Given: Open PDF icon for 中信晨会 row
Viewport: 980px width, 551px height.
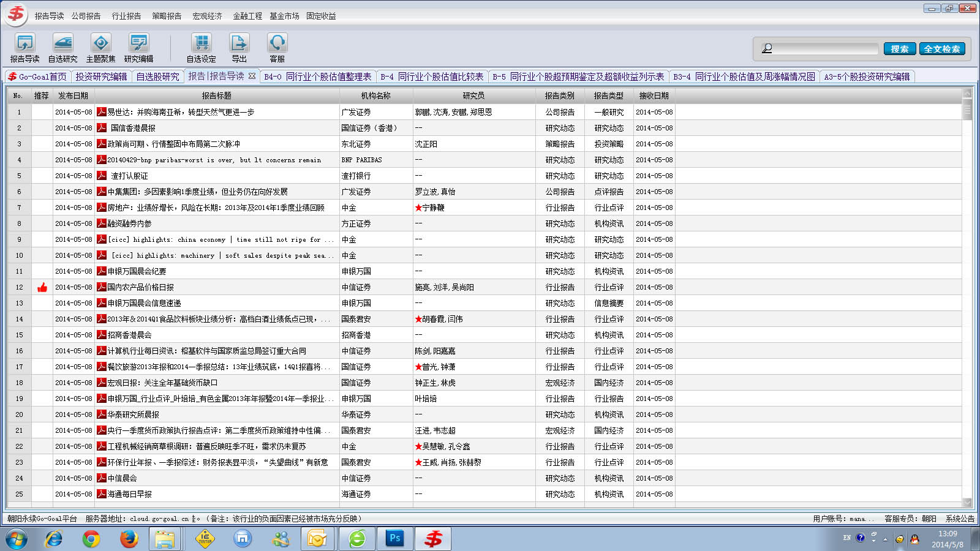Looking at the screenshot, I should click(102, 478).
